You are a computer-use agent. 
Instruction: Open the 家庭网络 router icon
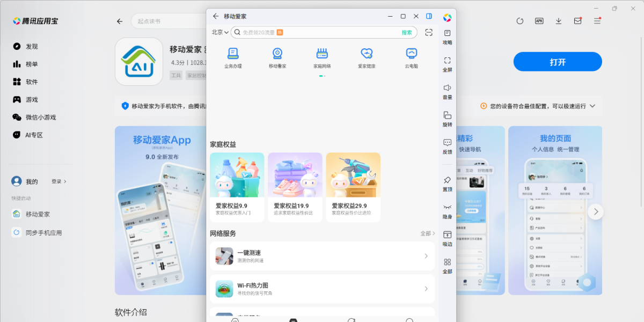322,54
